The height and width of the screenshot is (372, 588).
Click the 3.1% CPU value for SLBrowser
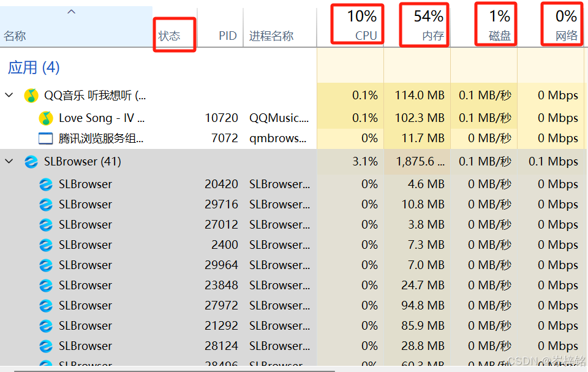pyautogui.click(x=365, y=162)
